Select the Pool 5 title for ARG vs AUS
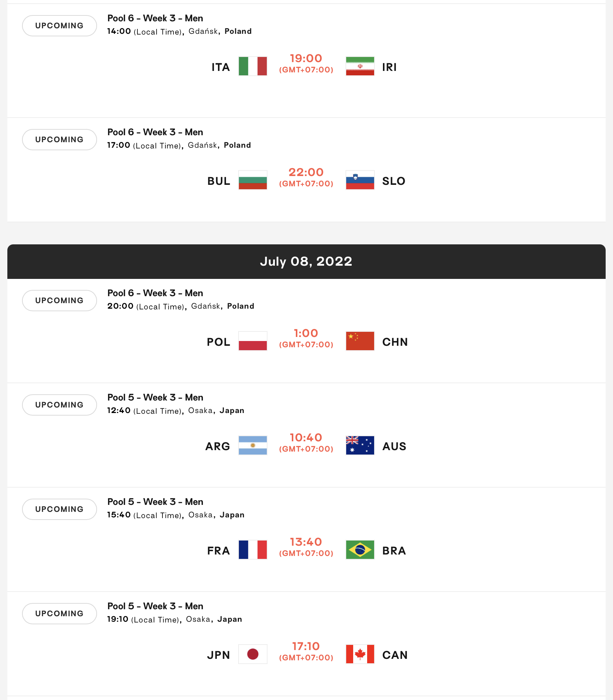The image size is (613, 700). [x=155, y=398]
